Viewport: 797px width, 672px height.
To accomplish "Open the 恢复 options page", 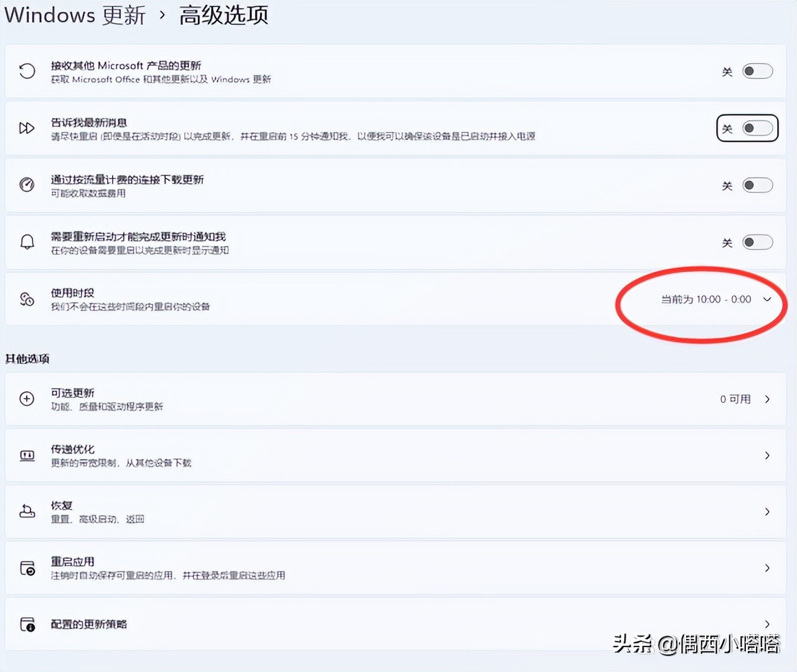I will coord(398,511).
